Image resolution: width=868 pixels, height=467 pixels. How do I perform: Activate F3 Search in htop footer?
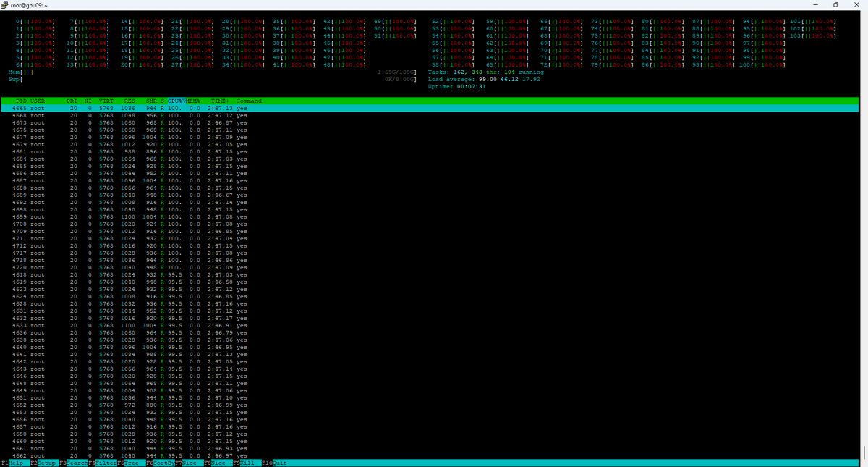73,463
